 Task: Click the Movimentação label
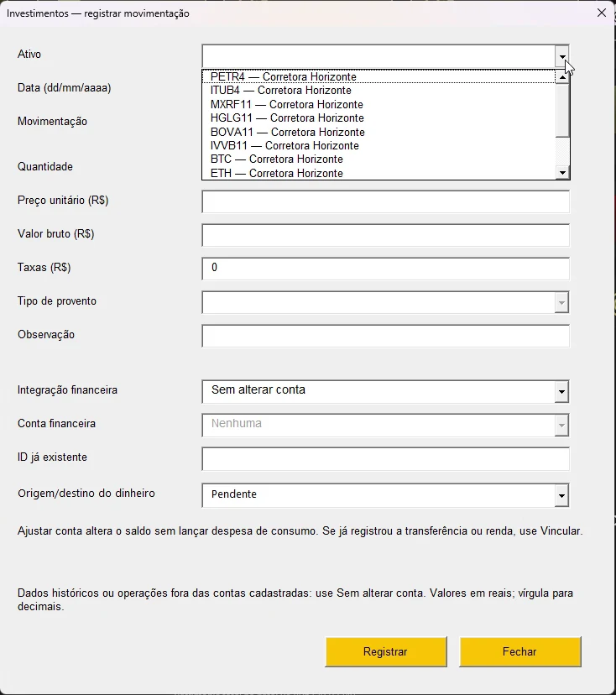click(52, 122)
